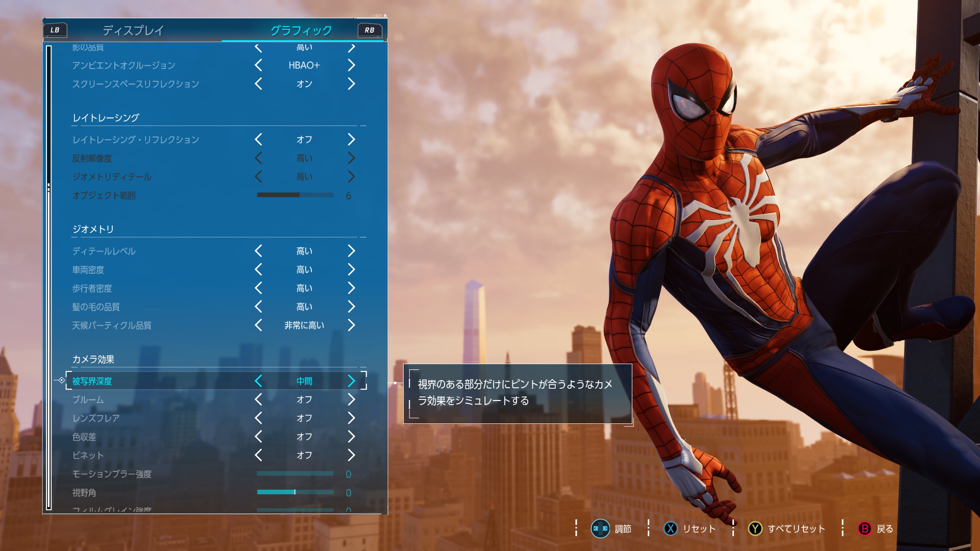Click left arrow for 髪の毛の品質

(258, 307)
